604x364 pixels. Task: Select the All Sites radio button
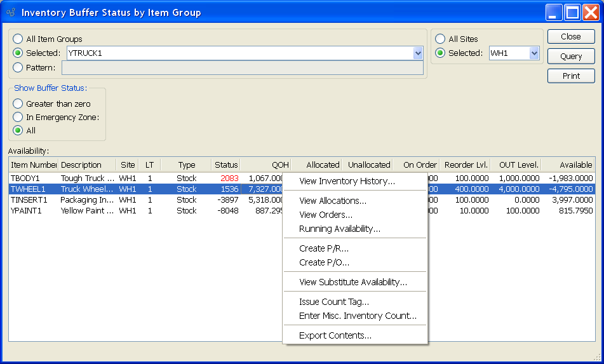(440, 39)
